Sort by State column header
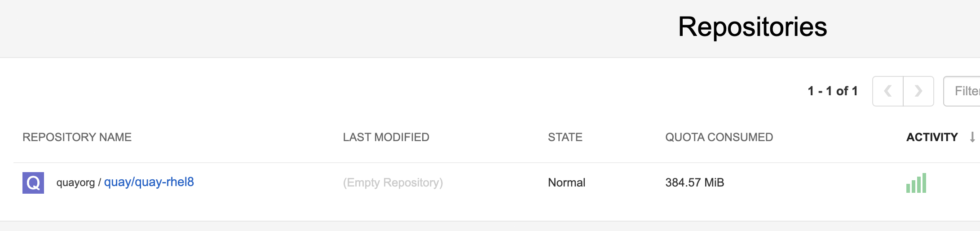Viewport: 980px width, 231px height. tap(565, 137)
